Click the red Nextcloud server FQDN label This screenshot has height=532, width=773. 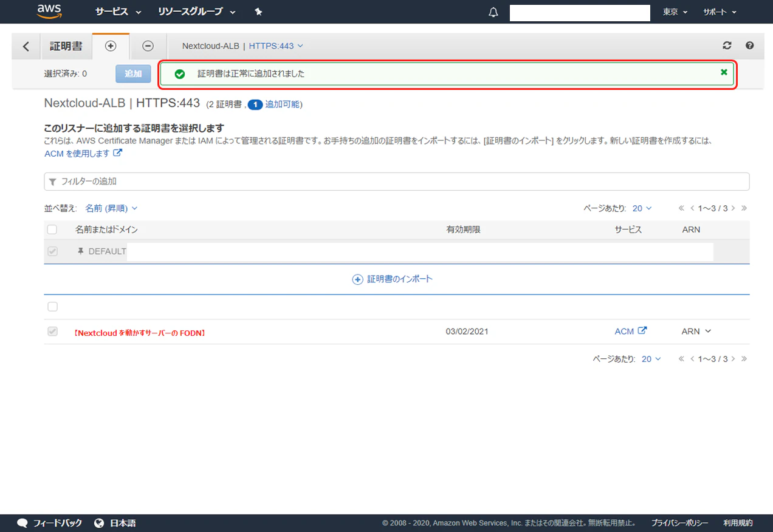[x=139, y=332]
